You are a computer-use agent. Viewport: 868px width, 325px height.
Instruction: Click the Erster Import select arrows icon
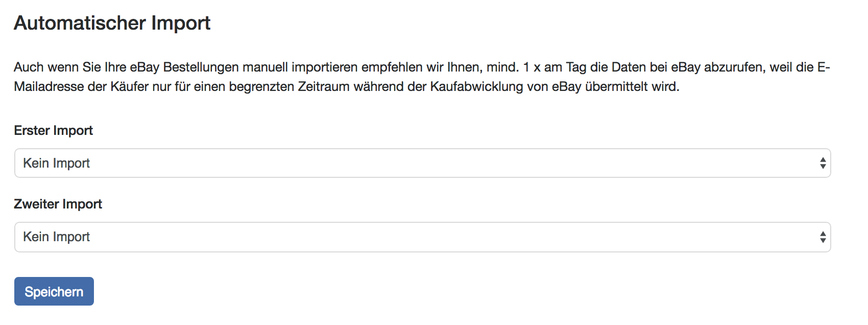[823, 163]
